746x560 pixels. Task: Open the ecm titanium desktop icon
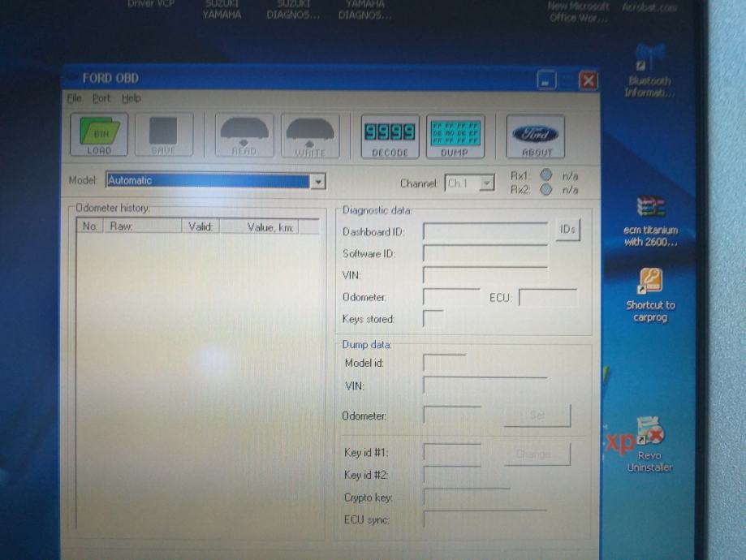[x=650, y=222]
